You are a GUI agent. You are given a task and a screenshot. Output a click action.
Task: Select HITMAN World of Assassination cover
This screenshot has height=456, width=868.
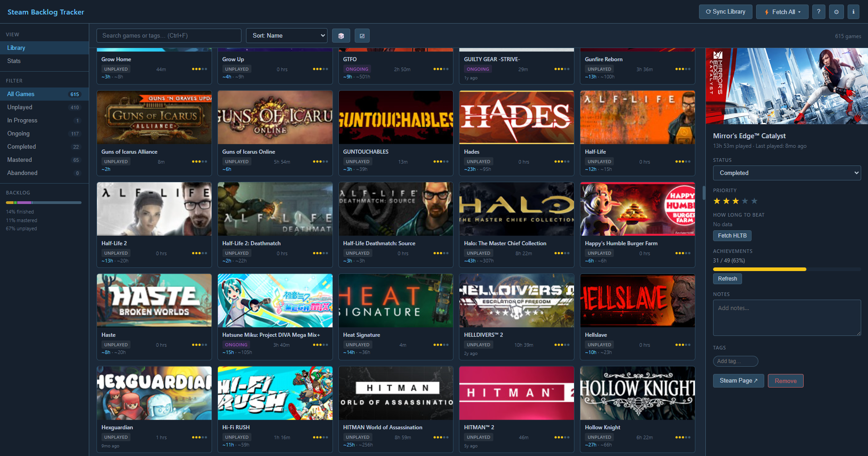[396, 393]
